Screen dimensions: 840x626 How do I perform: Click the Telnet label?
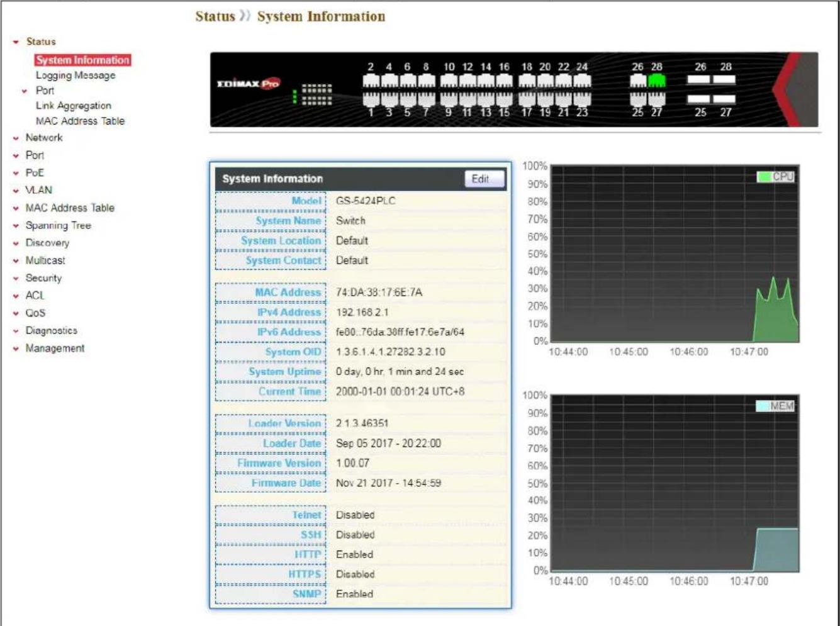point(306,515)
